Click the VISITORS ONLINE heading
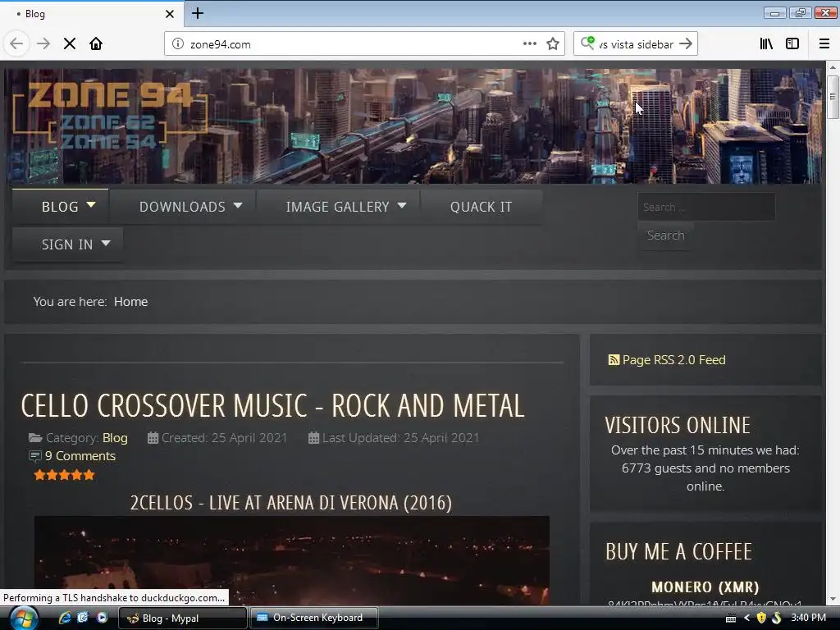The width and height of the screenshot is (840, 630). click(678, 426)
